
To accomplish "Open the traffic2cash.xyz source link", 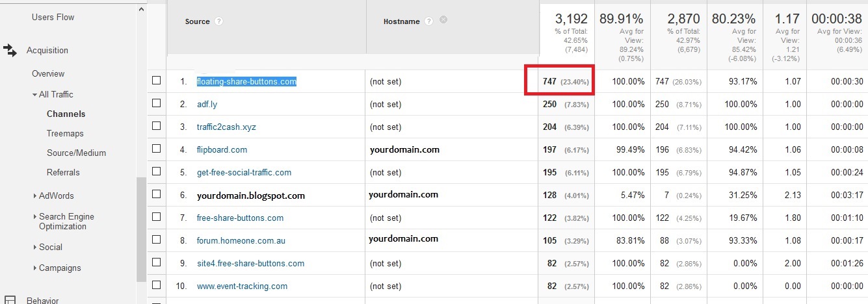I will click(226, 127).
